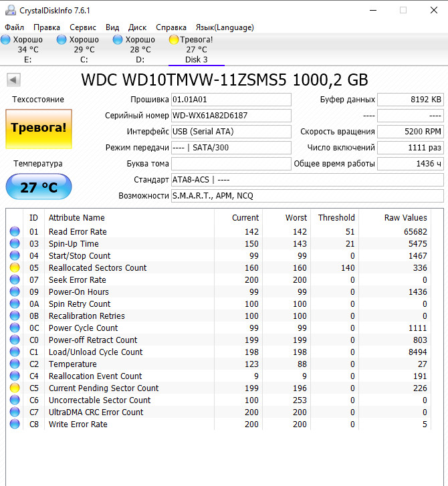Open the Сервис menu
448x486 pixels.
[x=83, y=27]
